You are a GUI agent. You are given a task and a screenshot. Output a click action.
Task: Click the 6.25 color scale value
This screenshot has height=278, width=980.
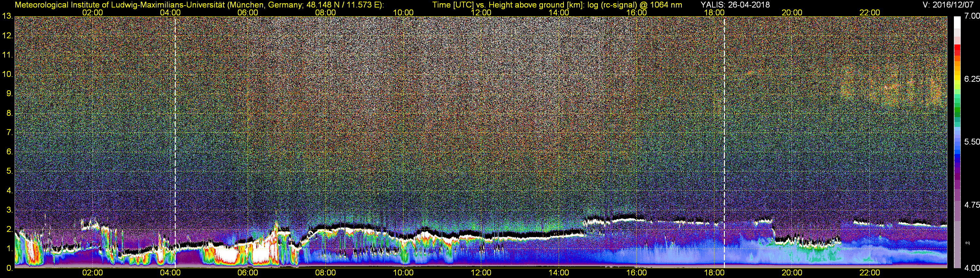[x=972, y=79]
